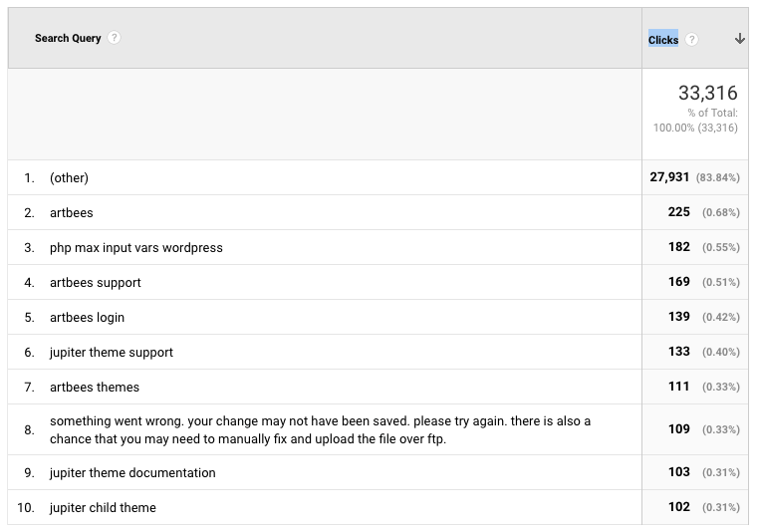Open the 'artbees login' search query
Viewport: 757px width, 532px height.
pos(87,317)
